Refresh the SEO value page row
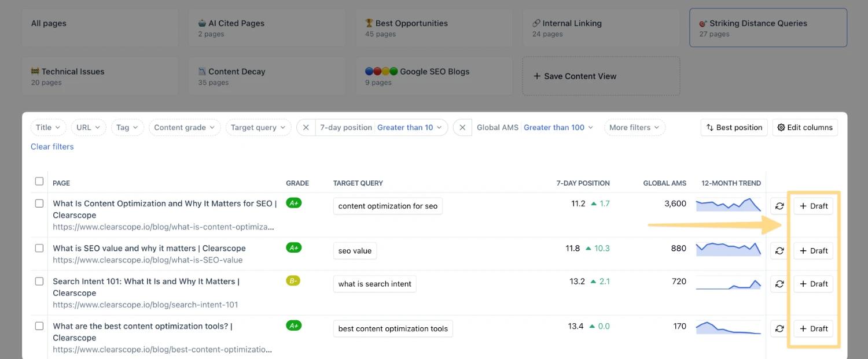 [779, 251]
